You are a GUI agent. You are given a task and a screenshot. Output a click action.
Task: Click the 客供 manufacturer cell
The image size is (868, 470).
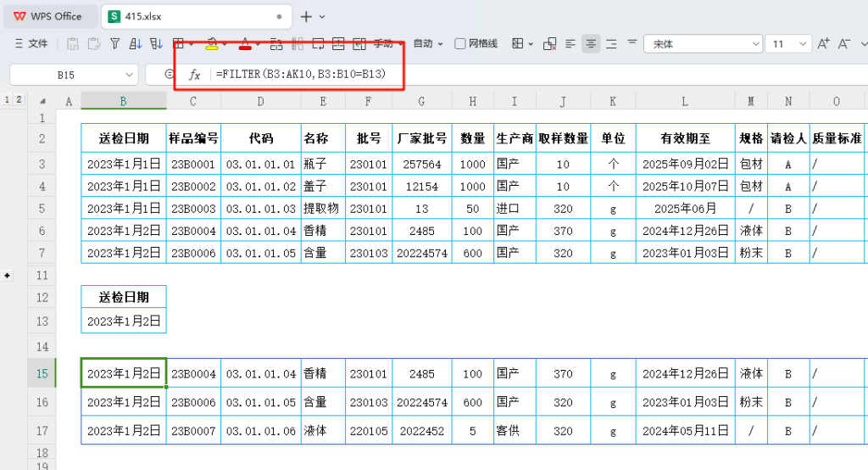click(x=515, y=431)
